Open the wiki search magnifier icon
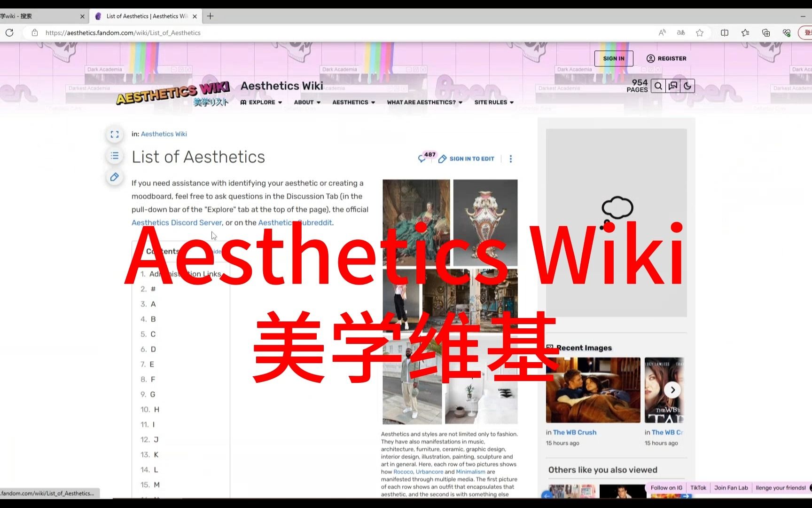The height and width of the screenshot is (508, 812). pyautogui.click(x=658, y=86)
